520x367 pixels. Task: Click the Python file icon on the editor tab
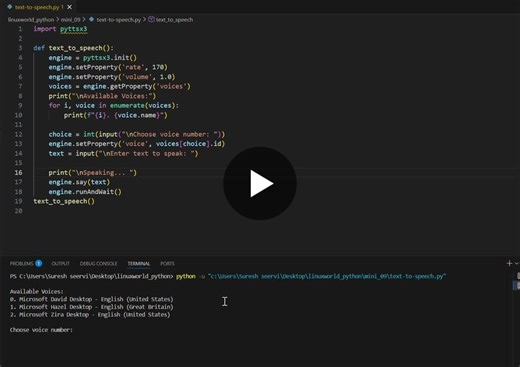click(10, 7)
